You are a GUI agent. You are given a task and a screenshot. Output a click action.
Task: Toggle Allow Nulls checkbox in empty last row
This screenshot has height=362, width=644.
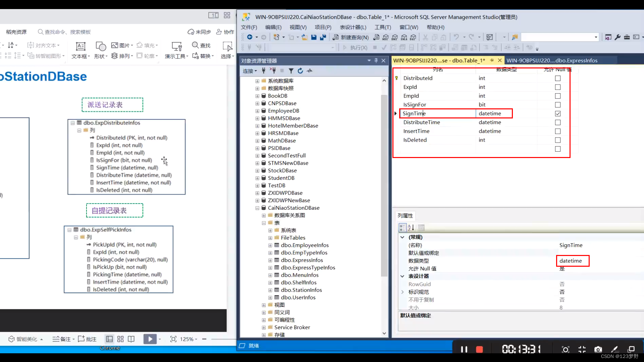558,149
